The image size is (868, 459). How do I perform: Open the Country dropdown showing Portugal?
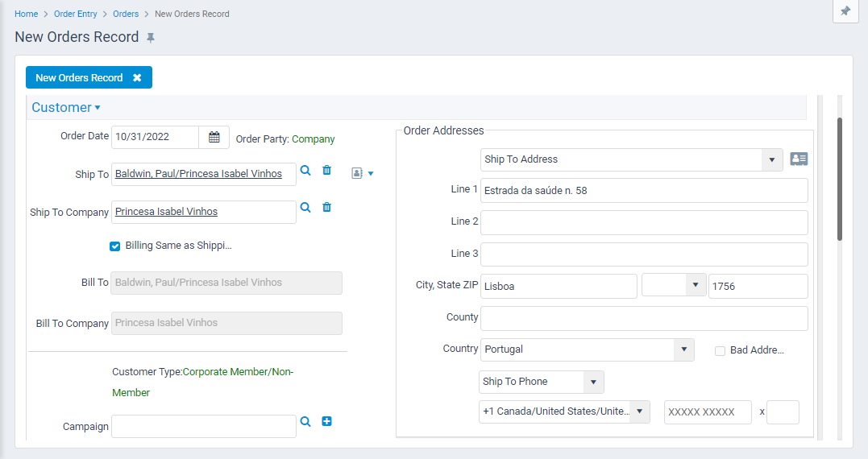tap(683, 349)
